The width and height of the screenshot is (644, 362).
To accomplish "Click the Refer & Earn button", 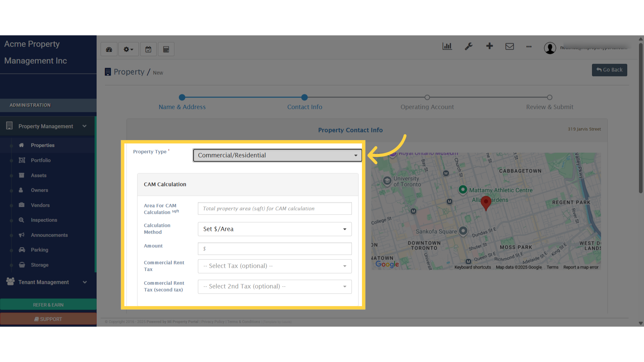I will [x=48, y=305].
